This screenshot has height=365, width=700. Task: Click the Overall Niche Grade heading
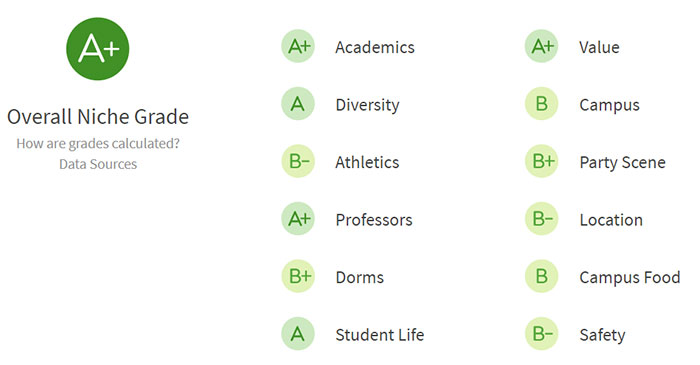pos(98,117)
